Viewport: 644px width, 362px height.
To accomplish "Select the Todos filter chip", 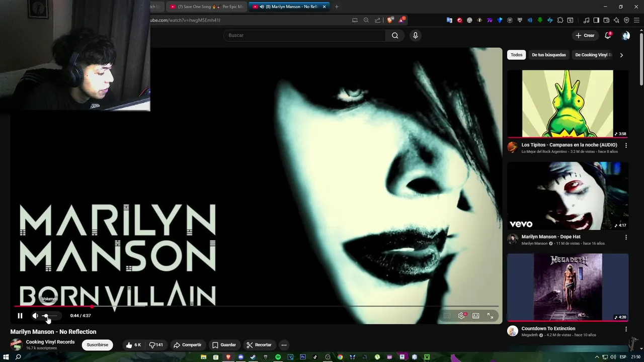I will [x=517, y=55].
